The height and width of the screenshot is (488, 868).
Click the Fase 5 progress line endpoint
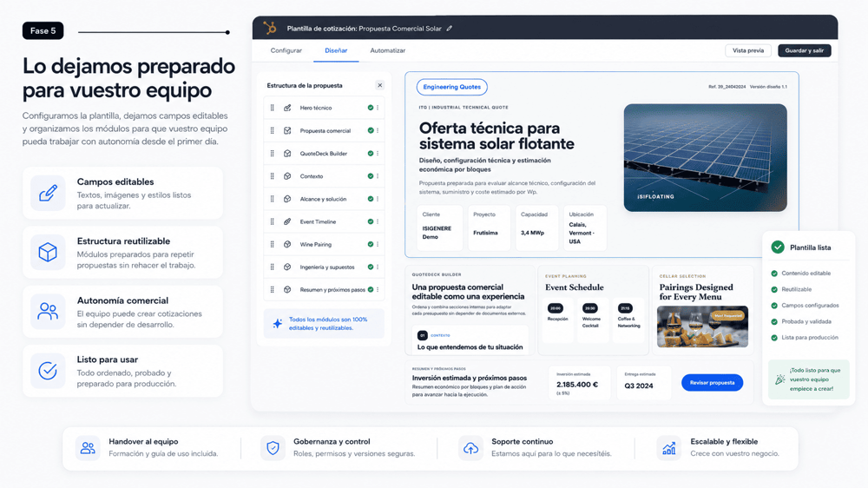point(227,32)
